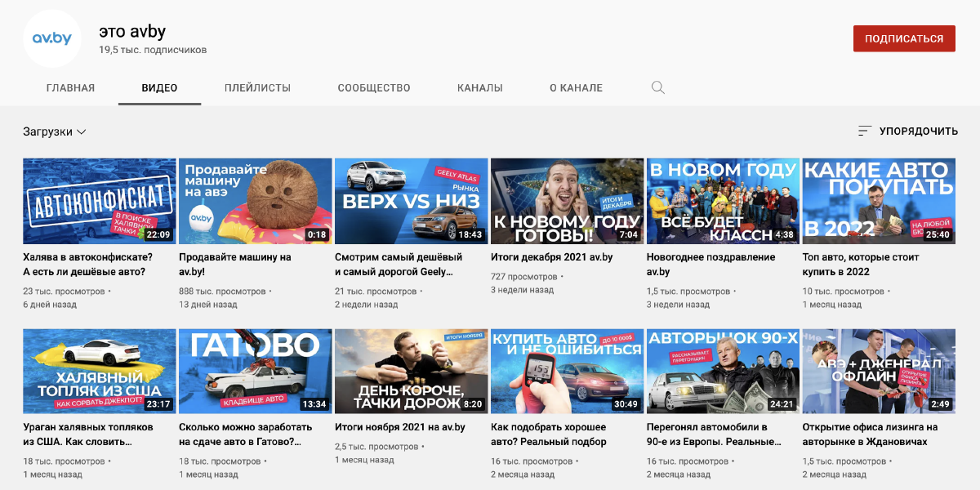The height and width of the screenshot is (490, 980).
Task: Click the 23 тыс. просмотров view count
Action: pos(64,292)
